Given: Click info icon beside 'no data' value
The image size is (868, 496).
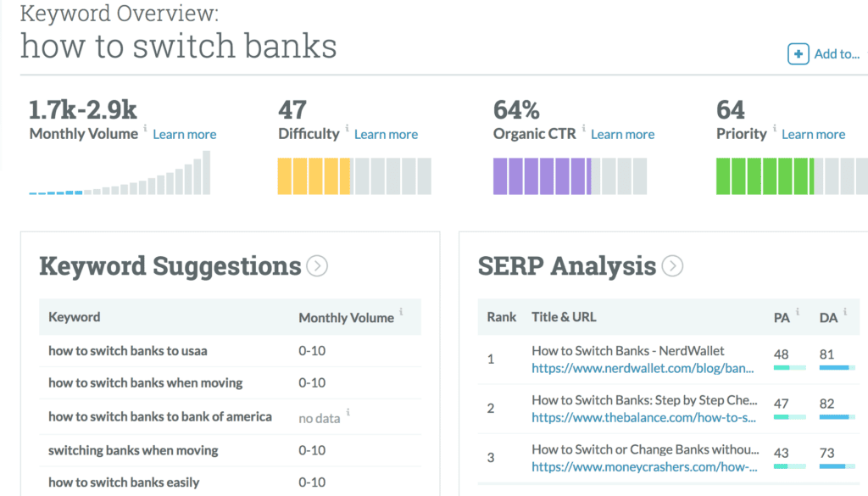Looking at the screenshot, I should coord(348,412).
